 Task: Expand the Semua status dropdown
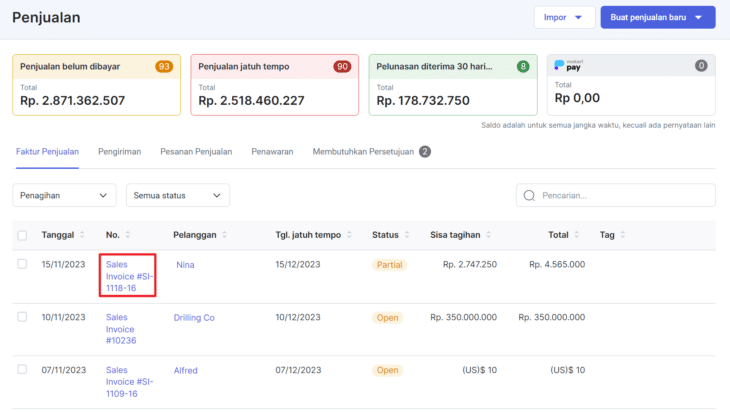click(177, 196)
